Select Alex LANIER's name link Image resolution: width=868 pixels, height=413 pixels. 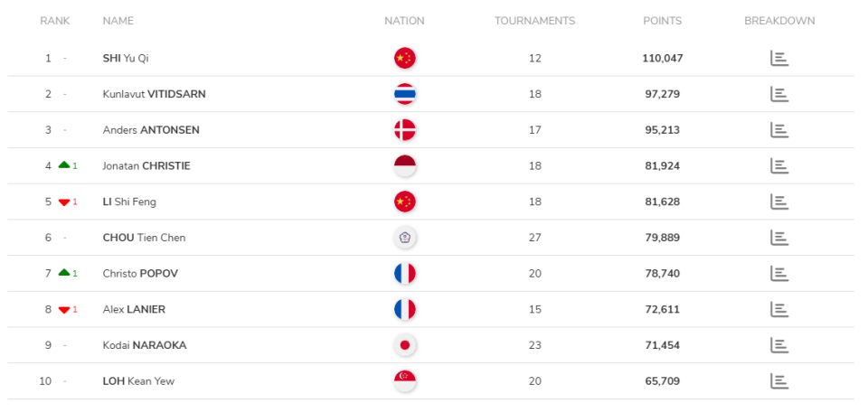pos(134,309)
